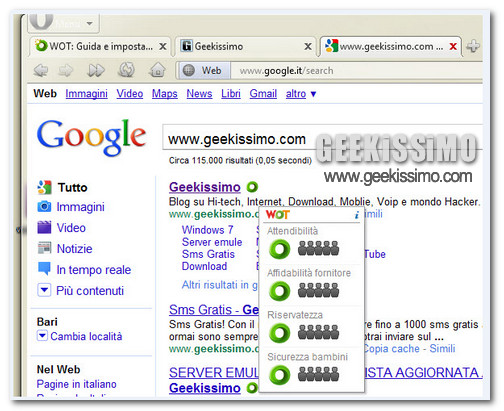
Task: Click the Attendibilità green rating circle
Action: pos(280,249)
